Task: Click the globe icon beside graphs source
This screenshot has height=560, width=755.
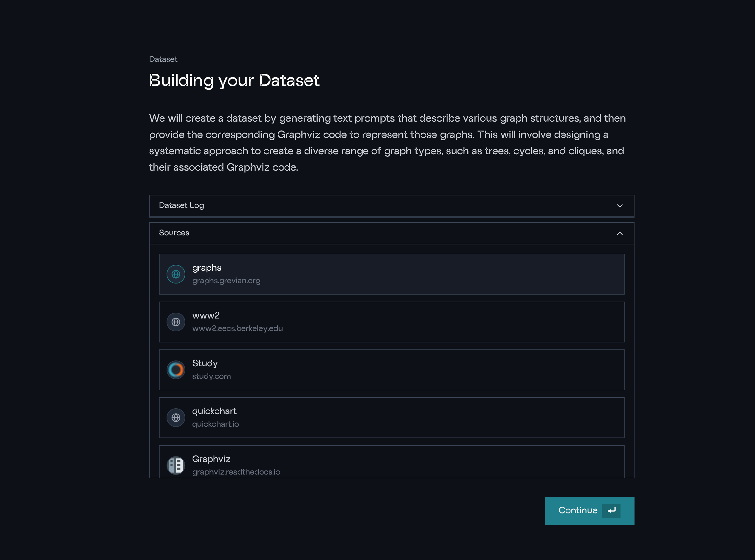Action: click(x=176, y=274)
